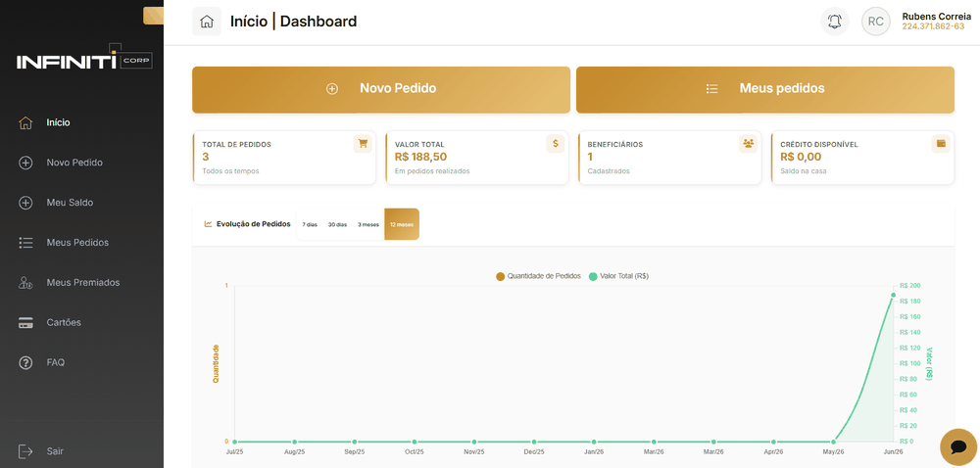Viewport: 980px width, 468px height.
Task: Toggle Quantidade de Pedidos legend series
Action: [538, 276]
